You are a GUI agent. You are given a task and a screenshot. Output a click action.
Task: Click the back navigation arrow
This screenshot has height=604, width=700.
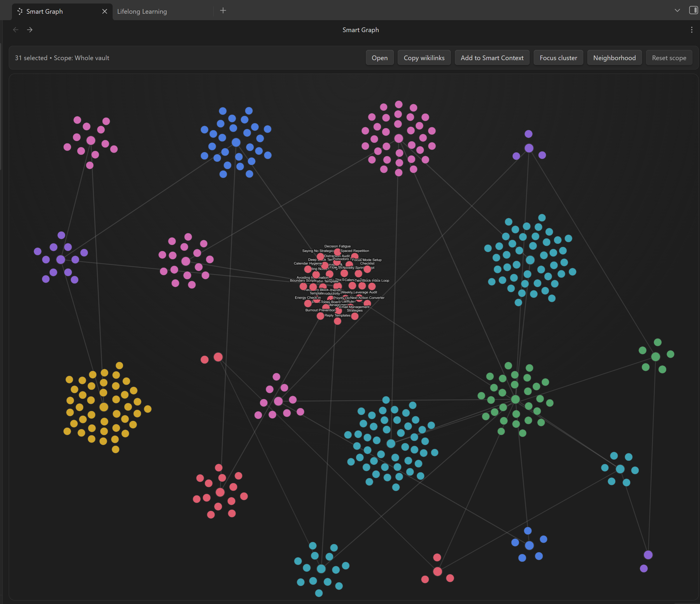pyautogui.click(x=15, y=30)
